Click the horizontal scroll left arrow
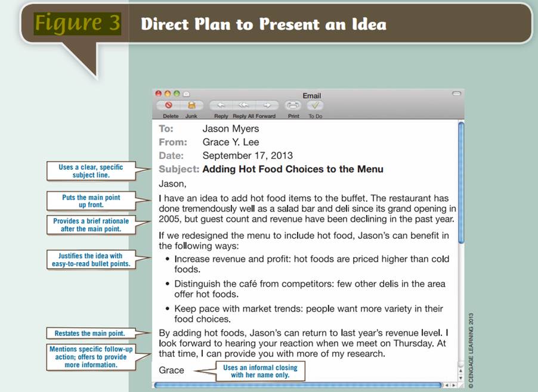 tap(447, 385)
